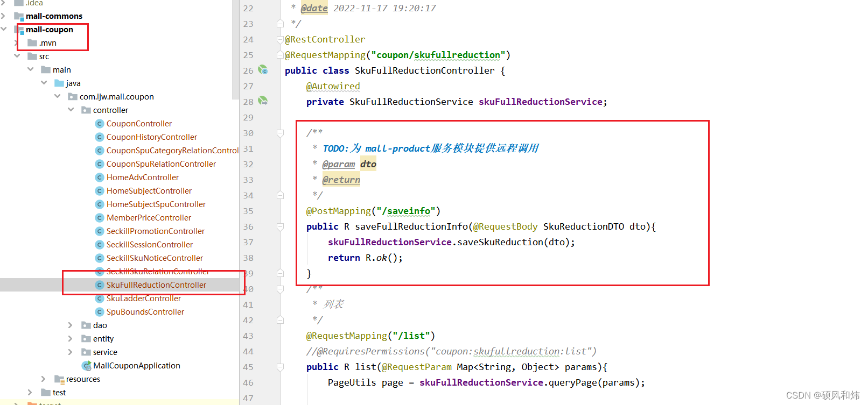Select SeckillSkuNoticeController in project tree
Image resolution: width=868 pixels, height=405 pixels.
click(155, 258)
